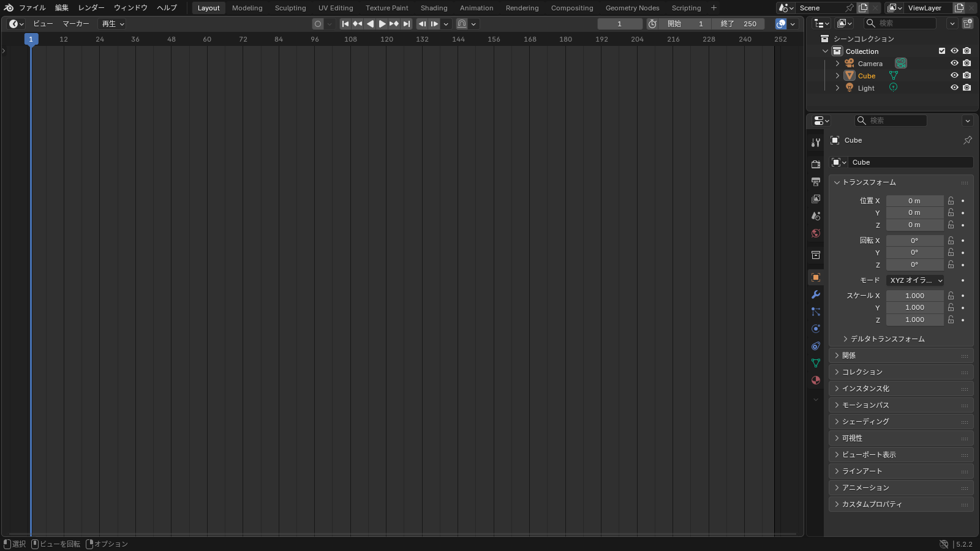Screen dimensions: 980x551
Task: Hide the Camera in viewport
Action: (x=954, y=63)
